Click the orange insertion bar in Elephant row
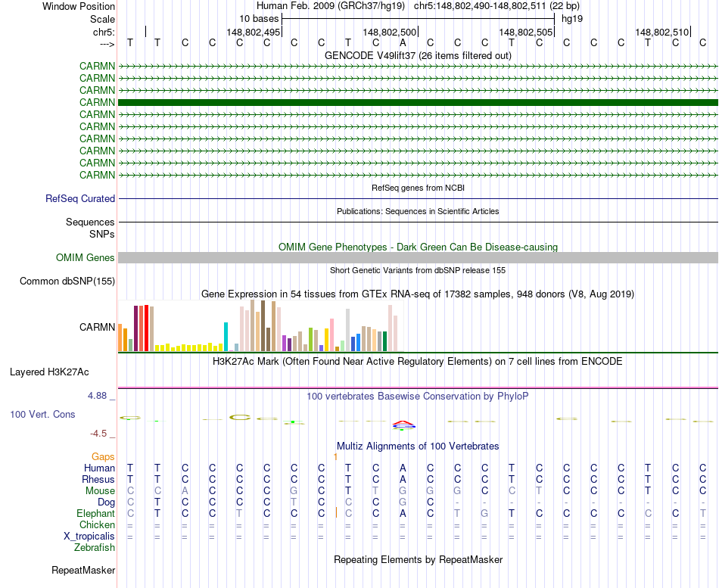Screen dimensions: 719x588 pos(337,513)
